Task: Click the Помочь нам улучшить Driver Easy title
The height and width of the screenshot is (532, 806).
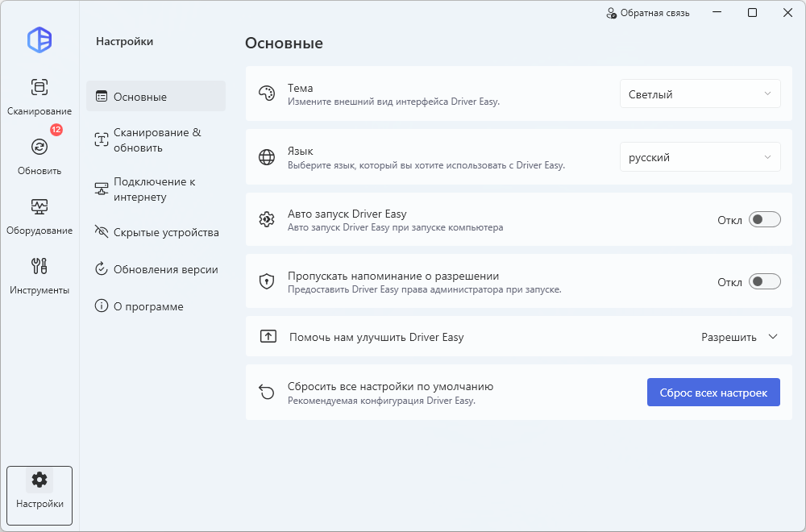Action: [376, 337]
